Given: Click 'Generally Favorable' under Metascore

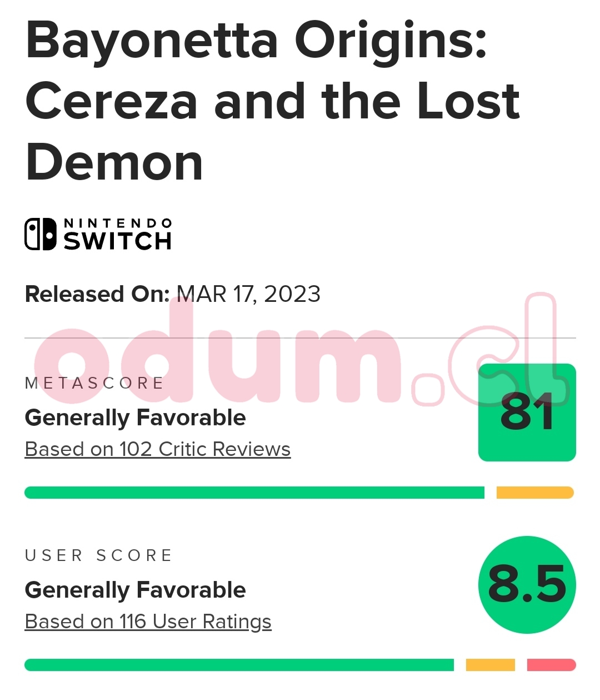Looking at the screenshot, I should click(x=136, y=418).
